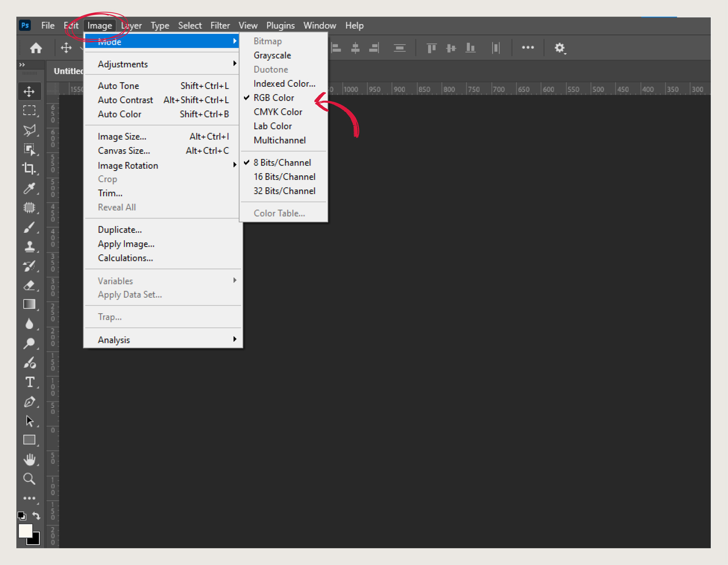The width and height of the screenshot is (728, 565).
Task: Select the Spot Healing tool
Action: point(29,207)
